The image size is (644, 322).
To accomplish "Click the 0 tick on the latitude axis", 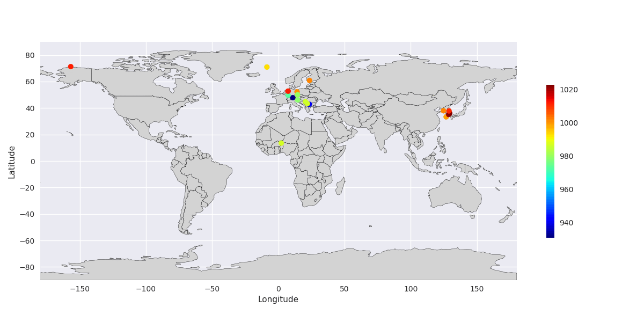I will point(32,161).
